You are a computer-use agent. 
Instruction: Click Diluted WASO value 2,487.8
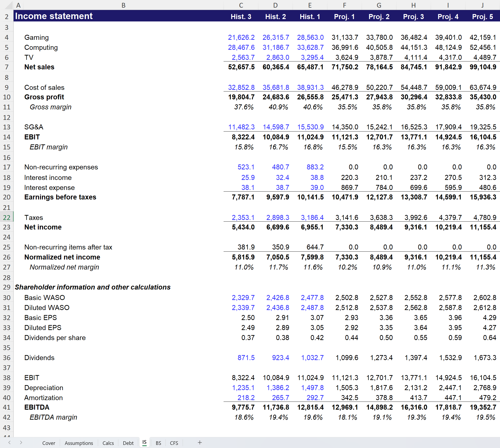pyautogui.click(x=312, y=308)
